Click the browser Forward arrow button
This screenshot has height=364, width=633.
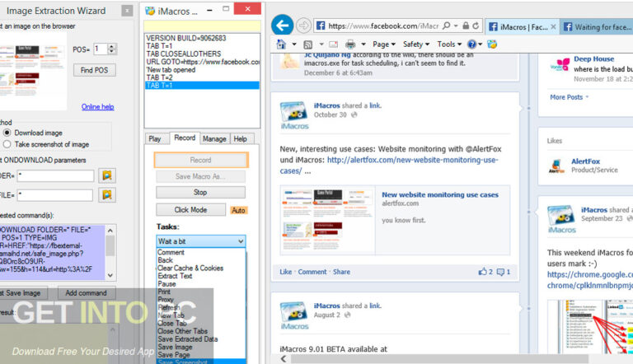coord(303,26)
